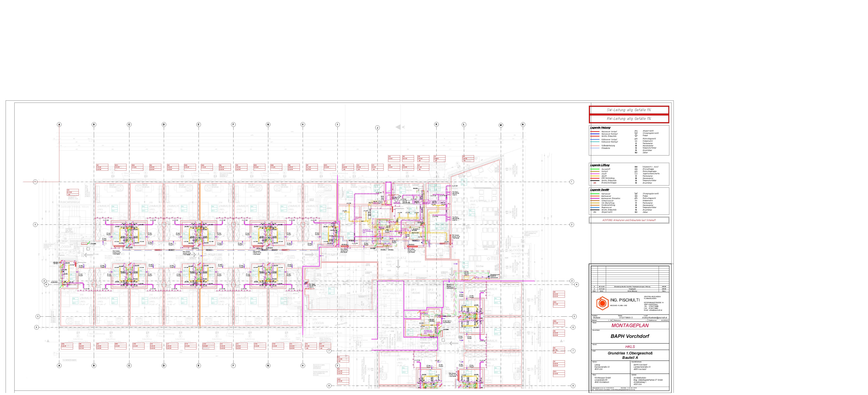Click grid axis marker J at top
This screenshot has height=395, width=868.
point(377,128)
